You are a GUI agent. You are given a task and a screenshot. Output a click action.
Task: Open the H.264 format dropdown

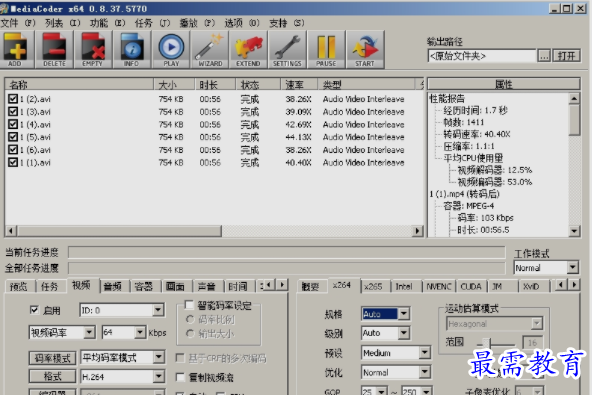tap(122, 376)
